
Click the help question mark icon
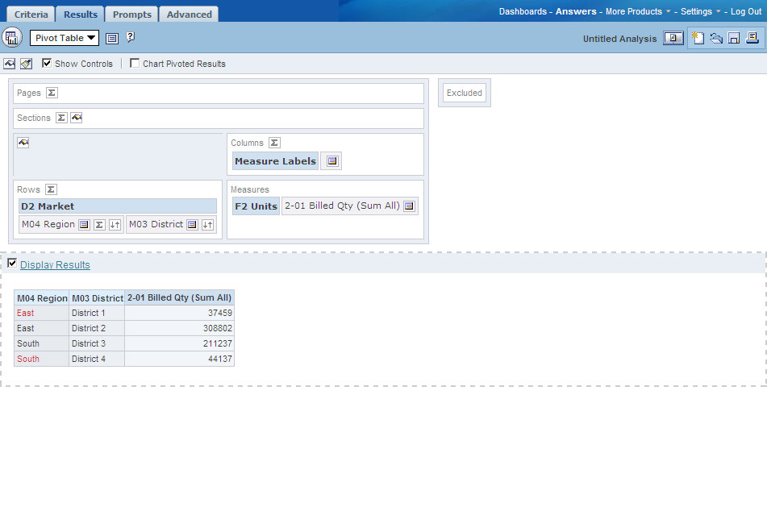[x=131, y=37]
